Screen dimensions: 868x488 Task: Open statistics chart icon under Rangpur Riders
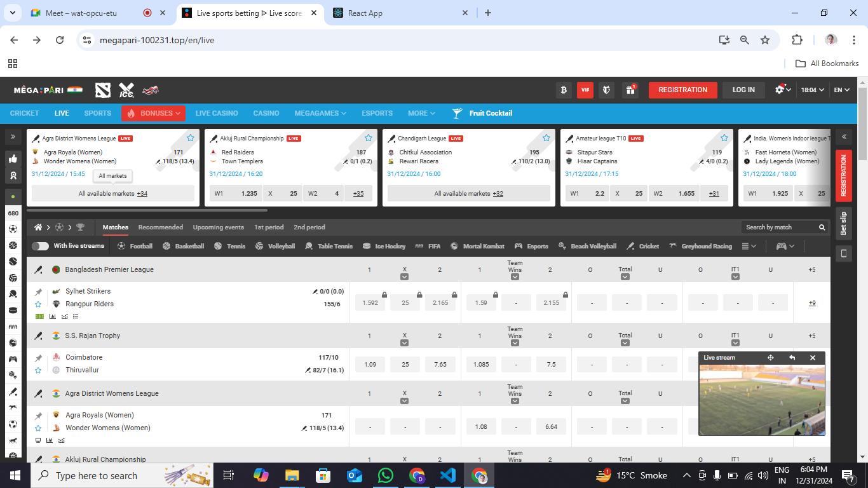tap(53, 316)
